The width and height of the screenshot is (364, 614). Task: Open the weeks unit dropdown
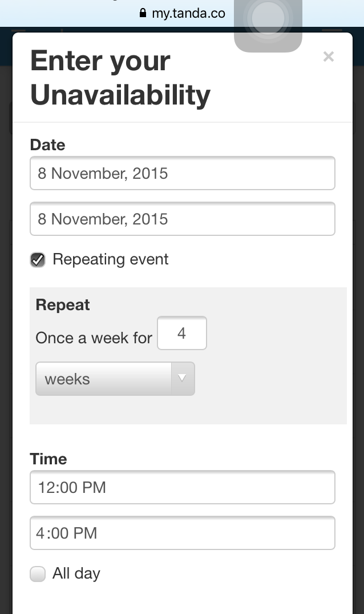click(115, 379)
